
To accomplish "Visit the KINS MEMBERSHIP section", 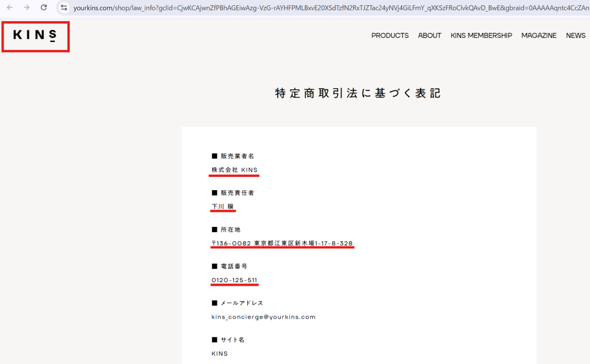I will 481,35.
